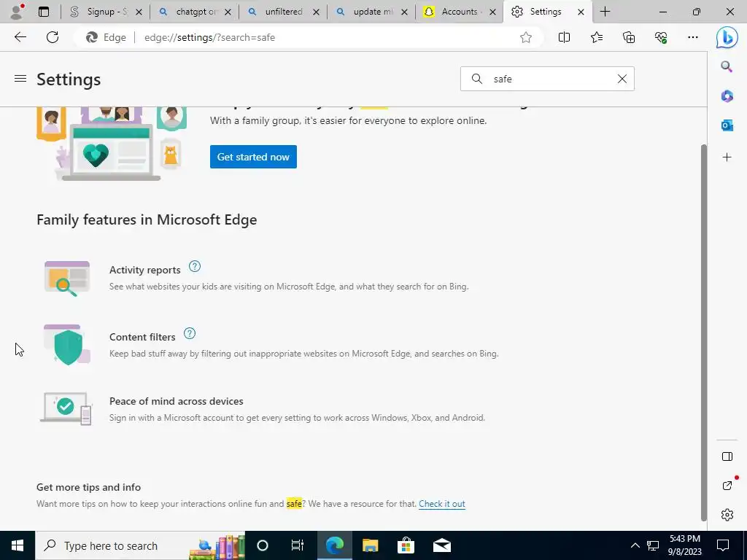Click the page vertical scrollbar
The width and height of the screenshot is (747, 560).
click(703, 332)
